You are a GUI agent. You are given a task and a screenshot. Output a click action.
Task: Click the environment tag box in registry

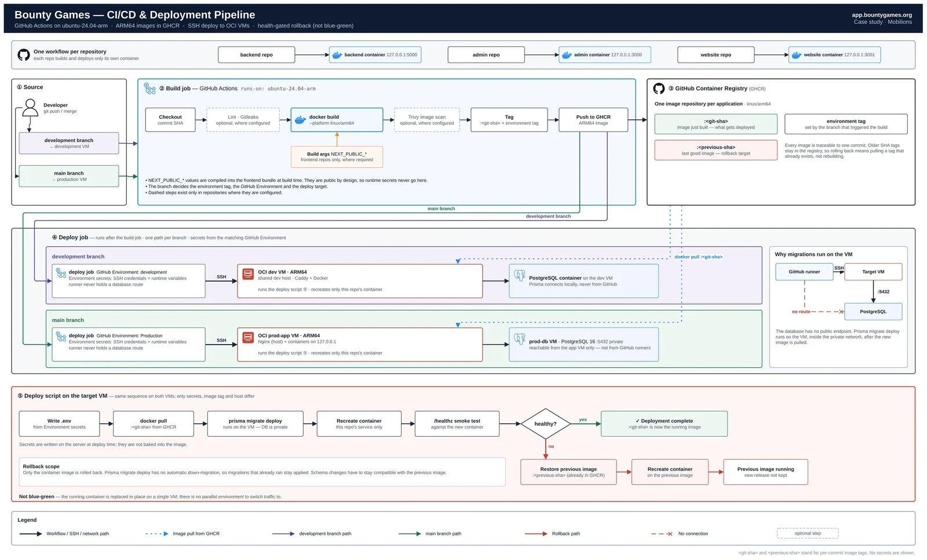pos(846,124)
